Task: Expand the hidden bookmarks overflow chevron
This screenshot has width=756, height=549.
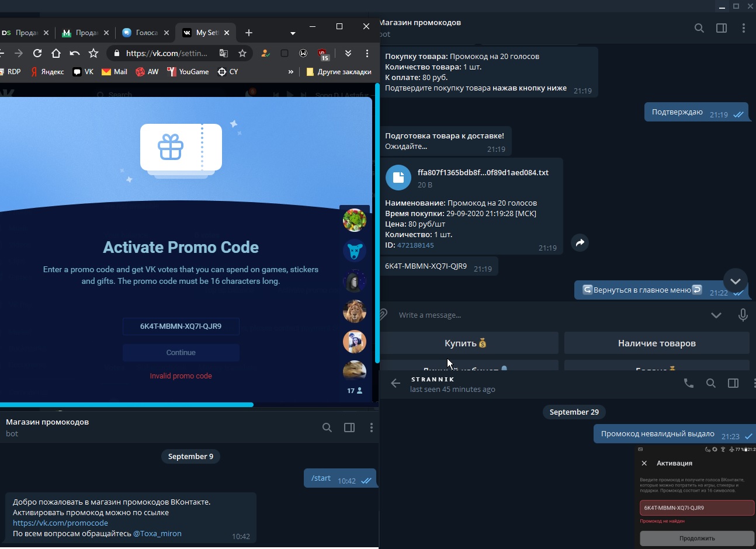Action: point(291,72)
